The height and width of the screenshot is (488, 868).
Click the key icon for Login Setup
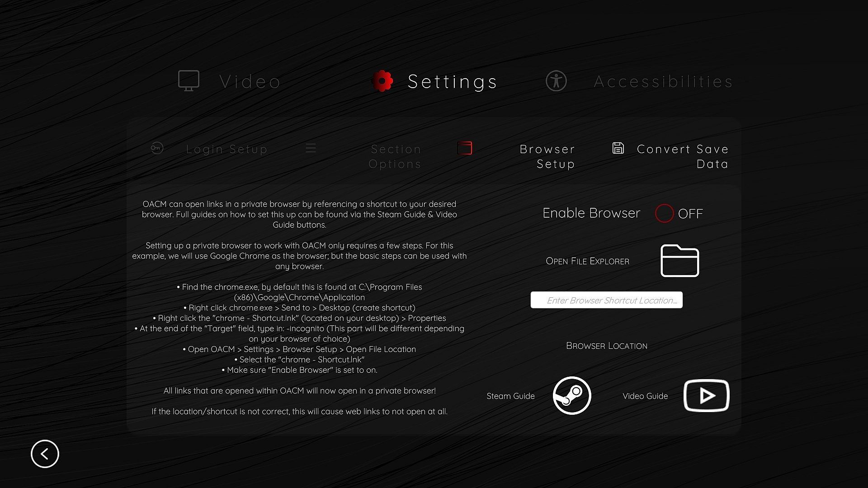(x=157, y=148)
